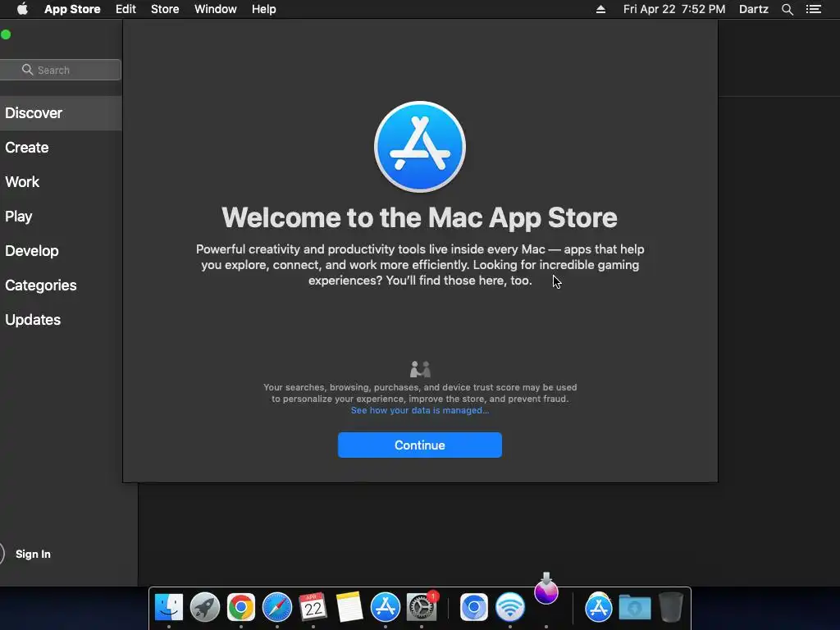Click the eject icon in menu bar
The width and height of the screenshot is (840, 630).
coord(600,9)
